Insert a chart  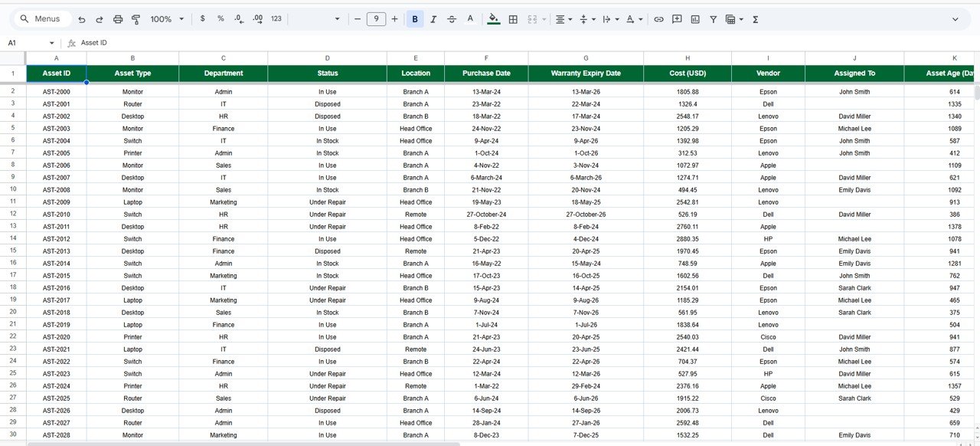(694, 19)
